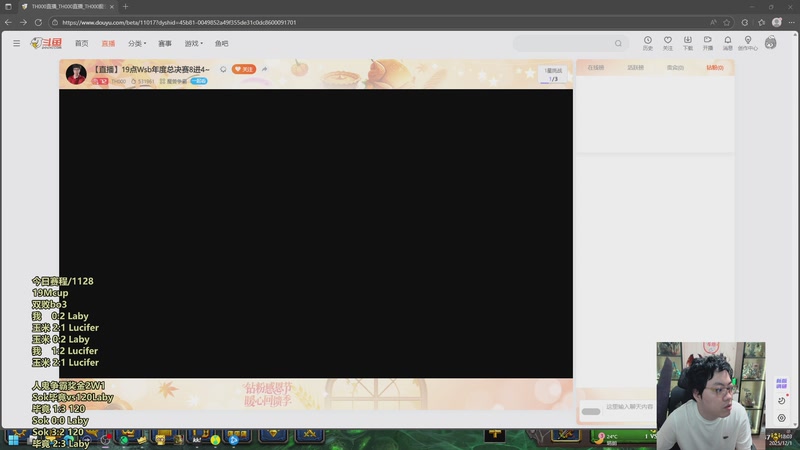Add page to browser favorites star
The height and width of the screenshot is (450, 800).
click(727, 22)
